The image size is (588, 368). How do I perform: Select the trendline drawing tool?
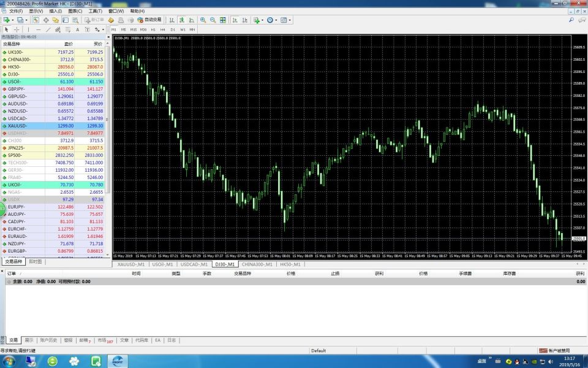48,29
